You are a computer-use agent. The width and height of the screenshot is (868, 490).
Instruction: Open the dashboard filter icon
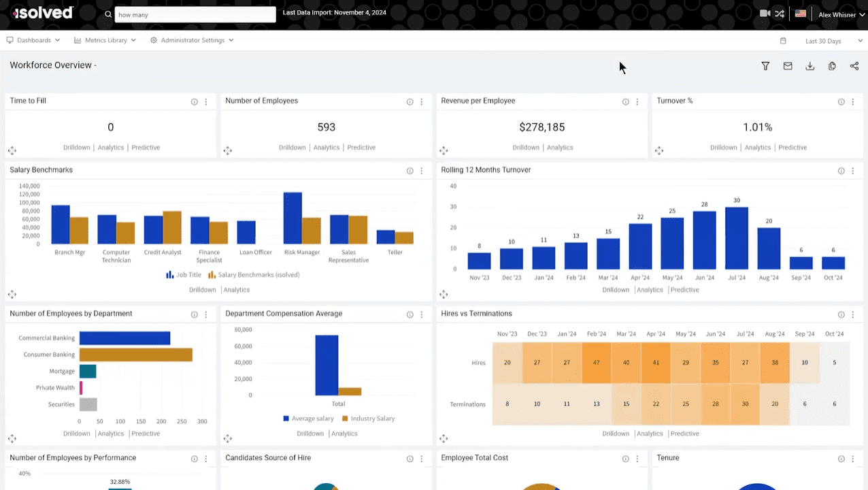tap(765, 66)
